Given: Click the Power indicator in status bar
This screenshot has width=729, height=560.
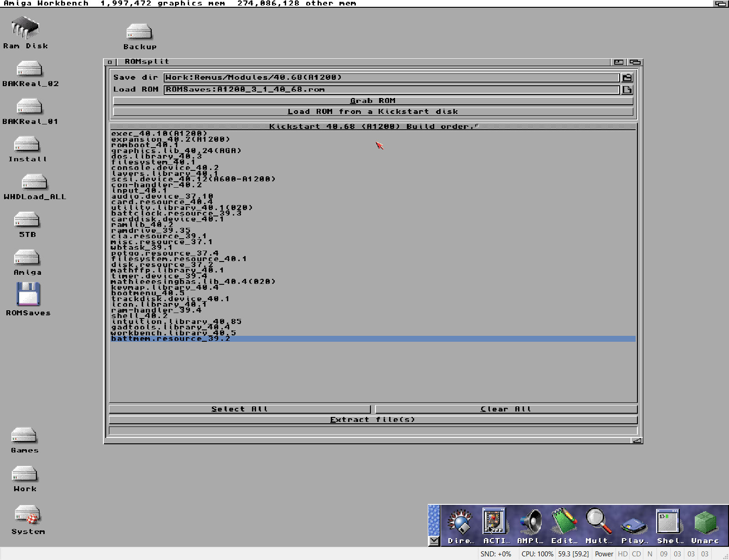Looking at the screenshot, I should [604, 554].
